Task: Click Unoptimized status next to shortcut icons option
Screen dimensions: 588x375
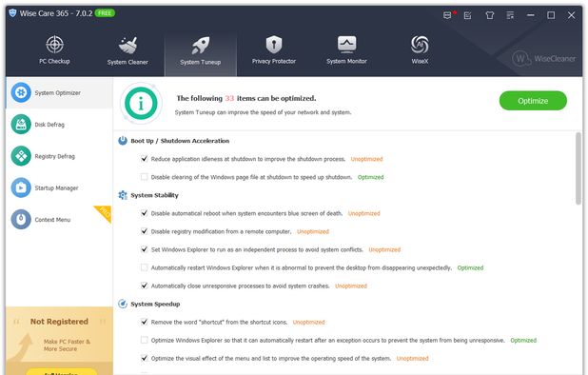Action: (x=308, y=322)
